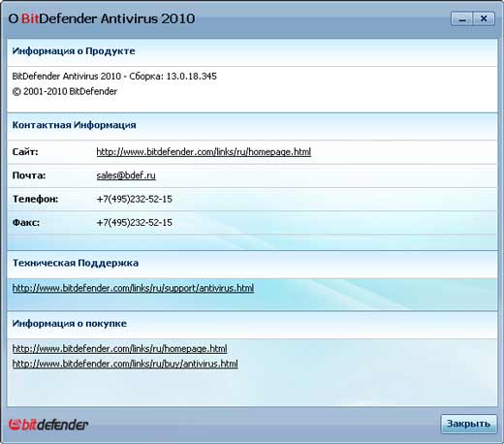Open the support/antivirus.html link
Image resolution: width=504 pixels, height=444 pixels.
click(x=133, y=288)
